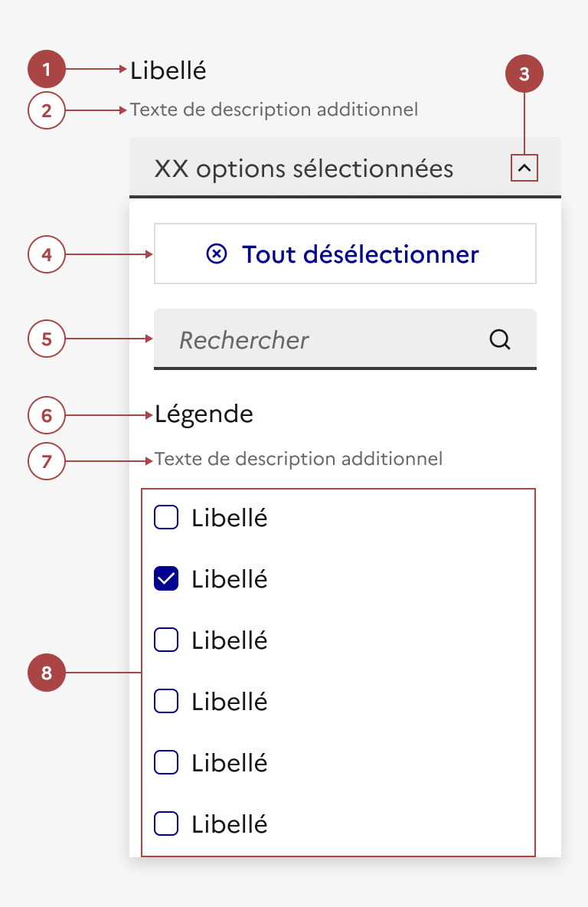The image size is (588, 907).
Task: Click the number 6 annotation badge
Action: pos(47,416)
